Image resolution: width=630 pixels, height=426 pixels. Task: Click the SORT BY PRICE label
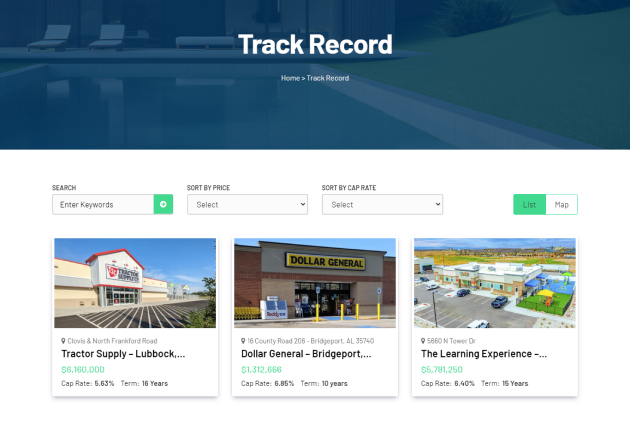coord(208,188)
